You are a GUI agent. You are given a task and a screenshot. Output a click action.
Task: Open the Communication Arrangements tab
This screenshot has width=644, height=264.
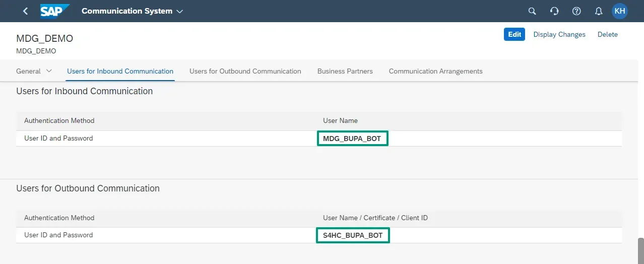(436, 71)
